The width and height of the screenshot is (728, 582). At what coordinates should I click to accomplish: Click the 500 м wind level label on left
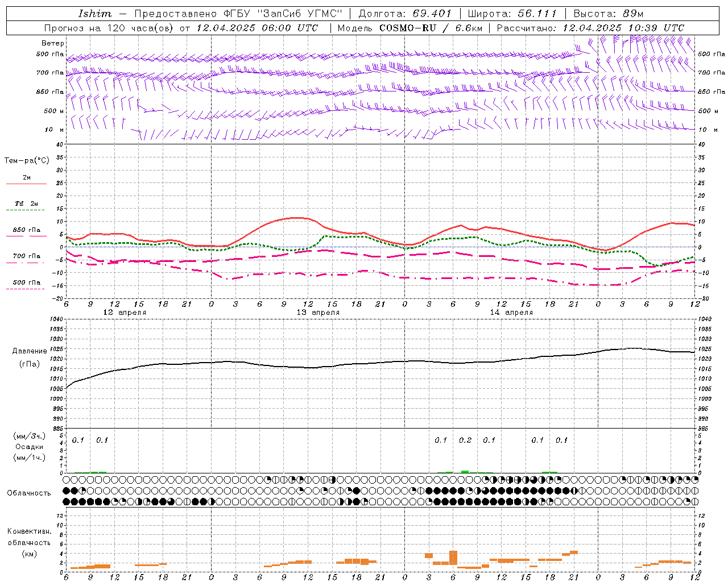click(x=54, y=111)
